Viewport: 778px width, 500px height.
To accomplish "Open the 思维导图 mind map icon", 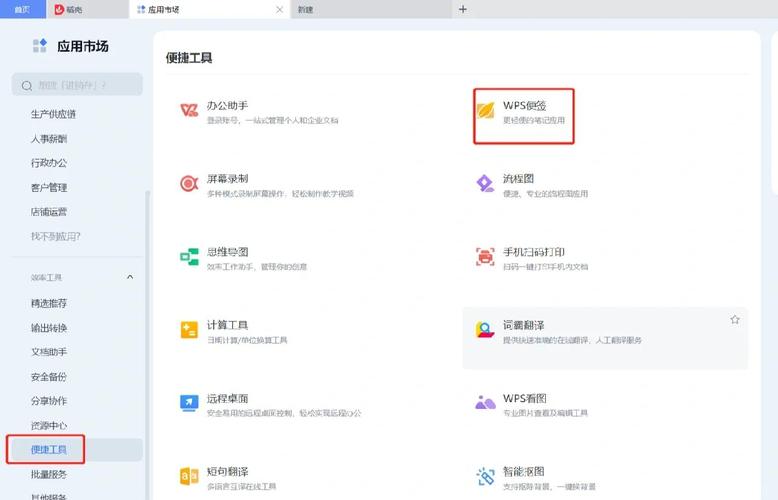I will click(x=189, y=257).
